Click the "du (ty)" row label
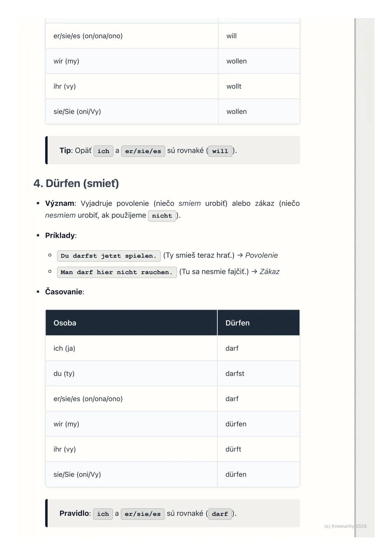 64,373
